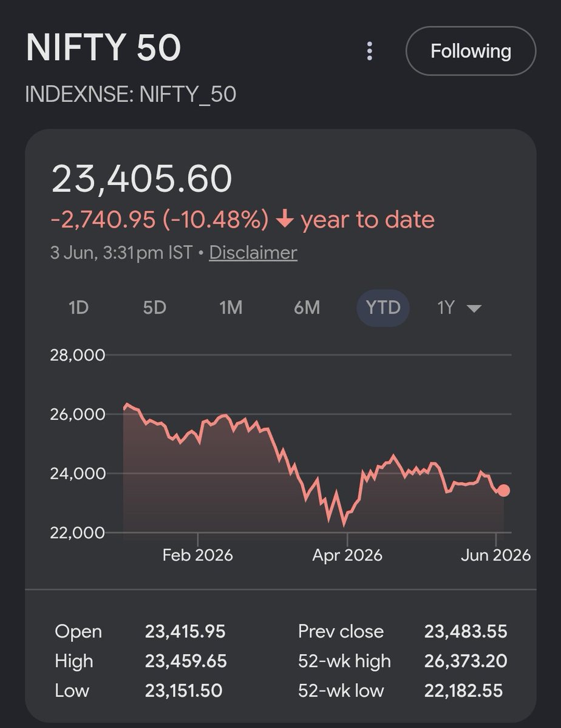Click the Apr 2026 axis label

(347, 555)
